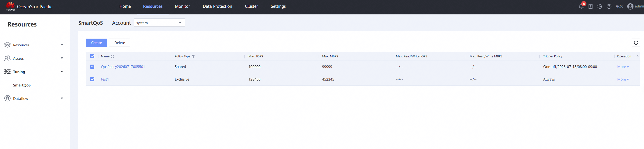Uncheck the QosPolicy20260717085501 row checkbox
The width and height of the screenshot is (644, 149).
pyautogui.click(x=92, y=67)
